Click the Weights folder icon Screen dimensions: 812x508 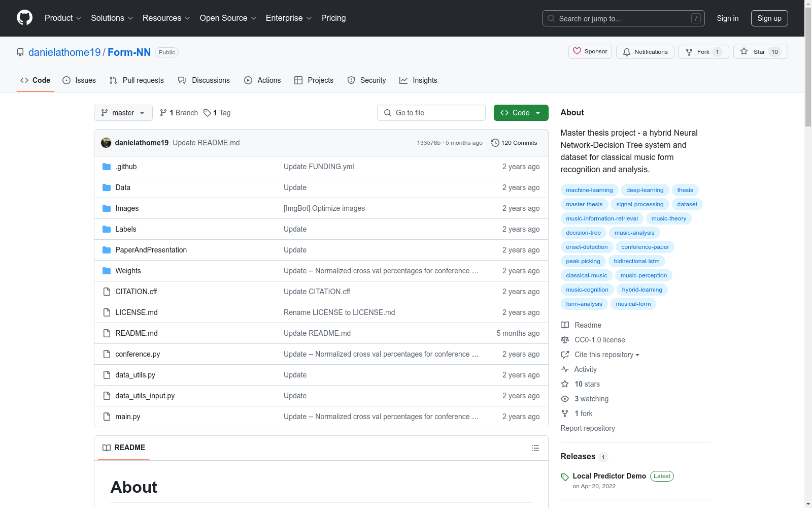tap(107, 271)
